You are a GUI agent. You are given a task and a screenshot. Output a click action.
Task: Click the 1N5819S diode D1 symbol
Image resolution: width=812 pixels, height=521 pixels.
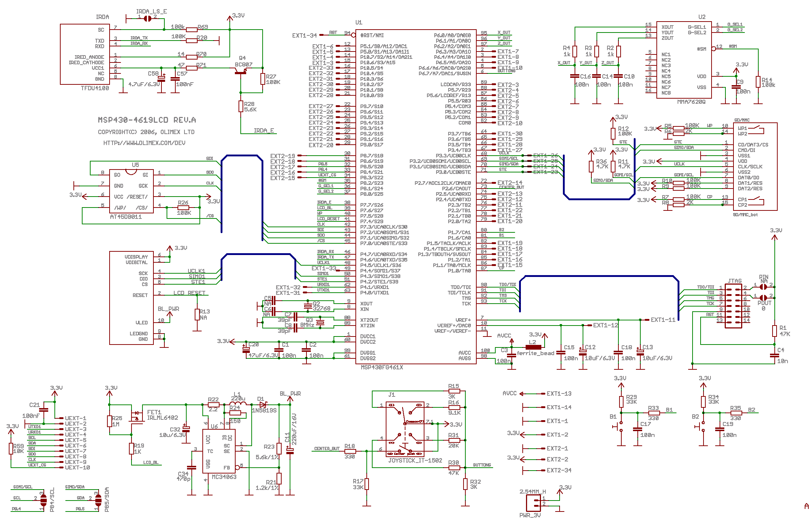pos(263,404)
